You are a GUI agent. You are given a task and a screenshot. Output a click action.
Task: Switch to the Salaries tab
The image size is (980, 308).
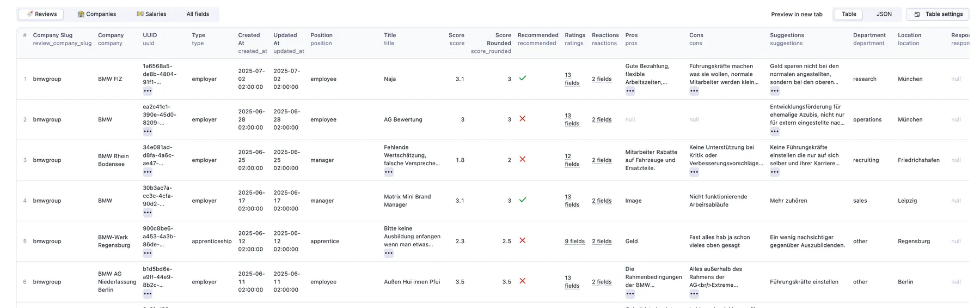(x=151, y=14)
